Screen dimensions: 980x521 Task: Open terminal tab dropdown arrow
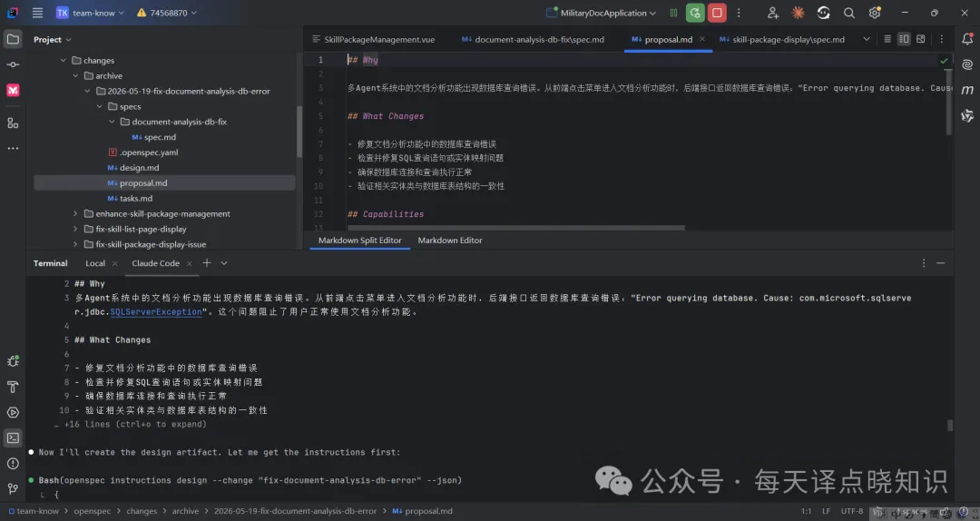(224, 263)
